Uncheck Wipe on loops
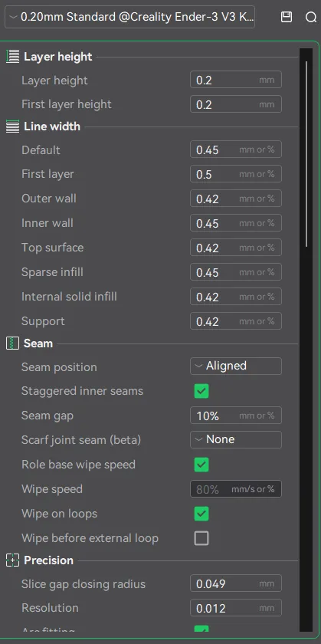 coord(201,514)
